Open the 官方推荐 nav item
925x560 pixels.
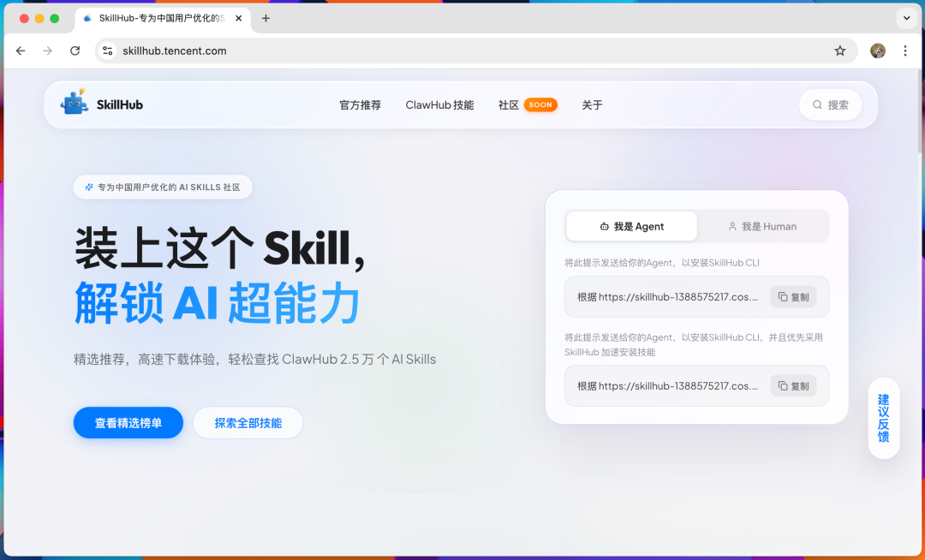tap(360, 105)
